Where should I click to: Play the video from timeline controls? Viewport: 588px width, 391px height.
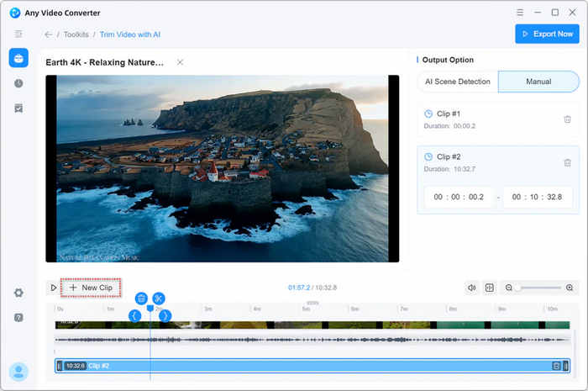(53, 288)
